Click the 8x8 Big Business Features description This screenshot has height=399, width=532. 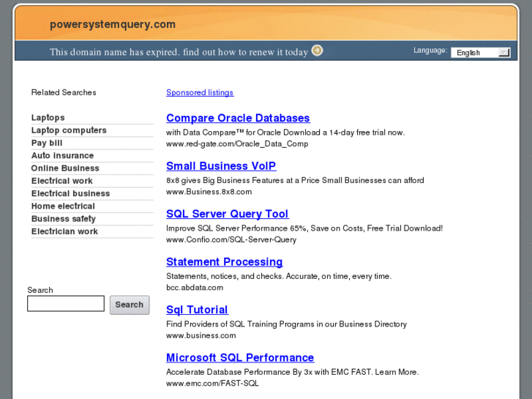(295, 180)
